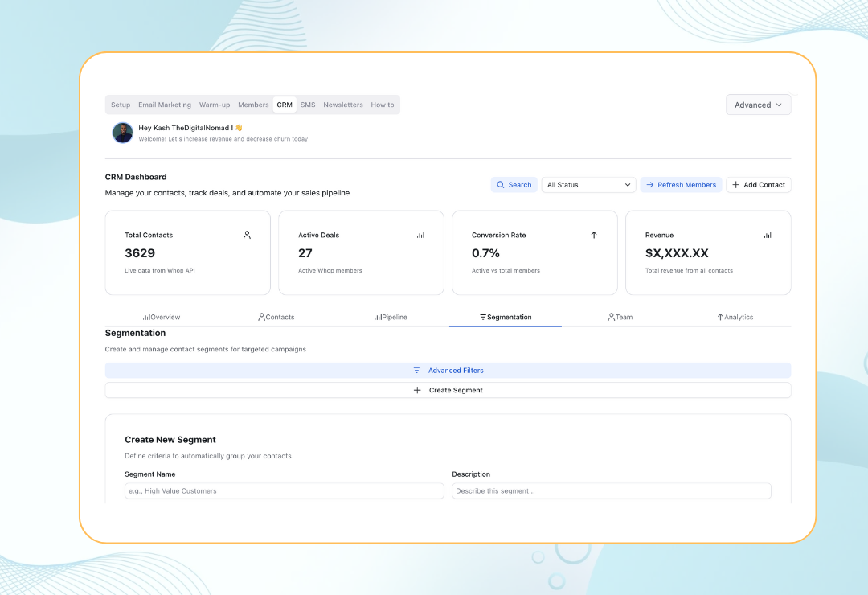Image resolution: width=868 pixels, height=595 pixels.
Task: Open the Pipeline tab
Action: pyautogui.click(x=391, y=317)
